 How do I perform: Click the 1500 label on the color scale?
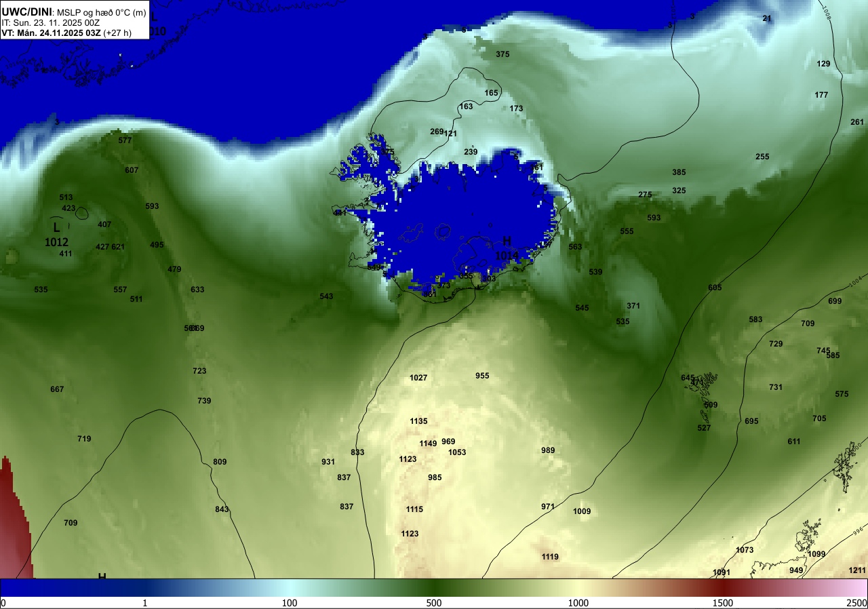(723, 604)
